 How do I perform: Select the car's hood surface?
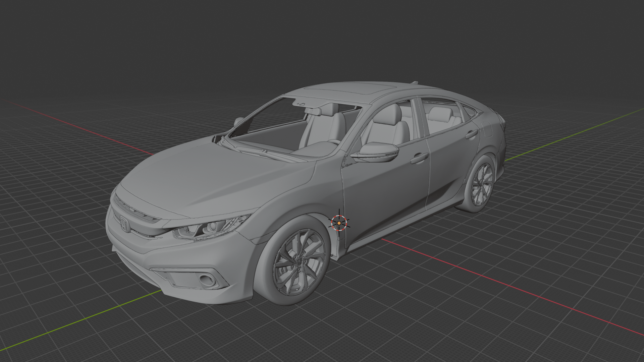pyautogui.click(x=215, y=178)
